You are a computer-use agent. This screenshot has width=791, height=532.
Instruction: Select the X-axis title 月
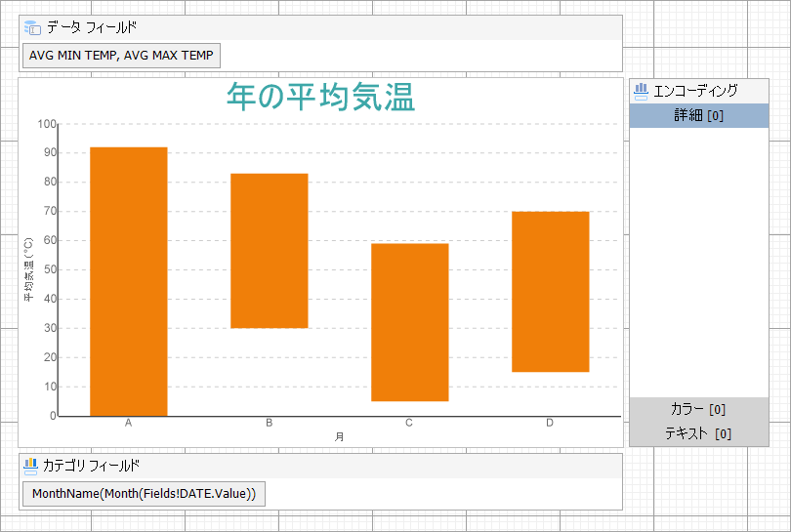coord(339,436)
